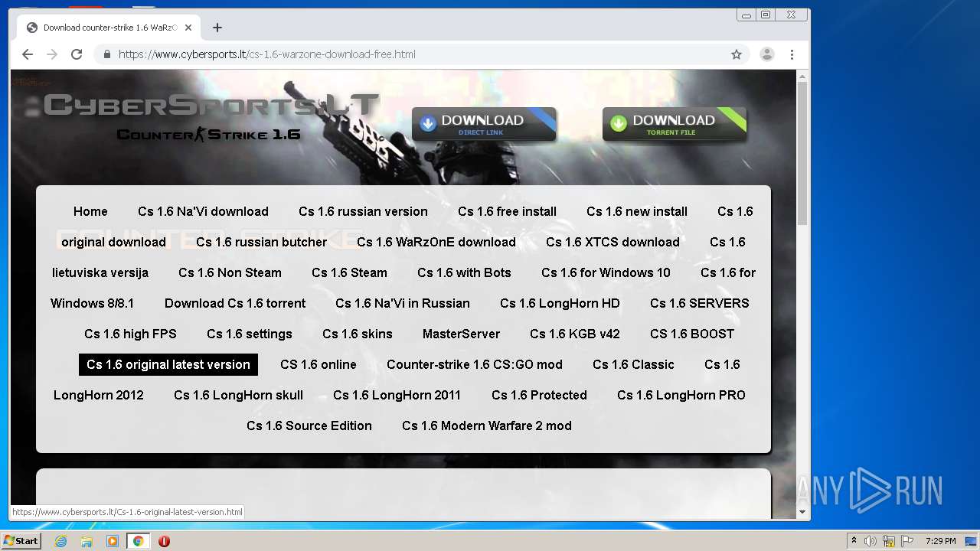
Task: Close the Counter-Strike download tab
Action: pyautogui.click(x=188, y=28)
